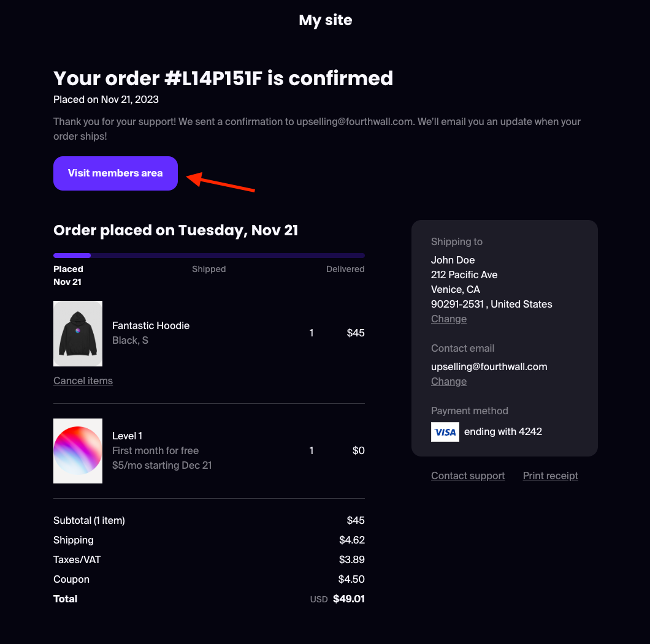Click the order progress bar
Screen dimensions: 650x644
coord(208,256)
